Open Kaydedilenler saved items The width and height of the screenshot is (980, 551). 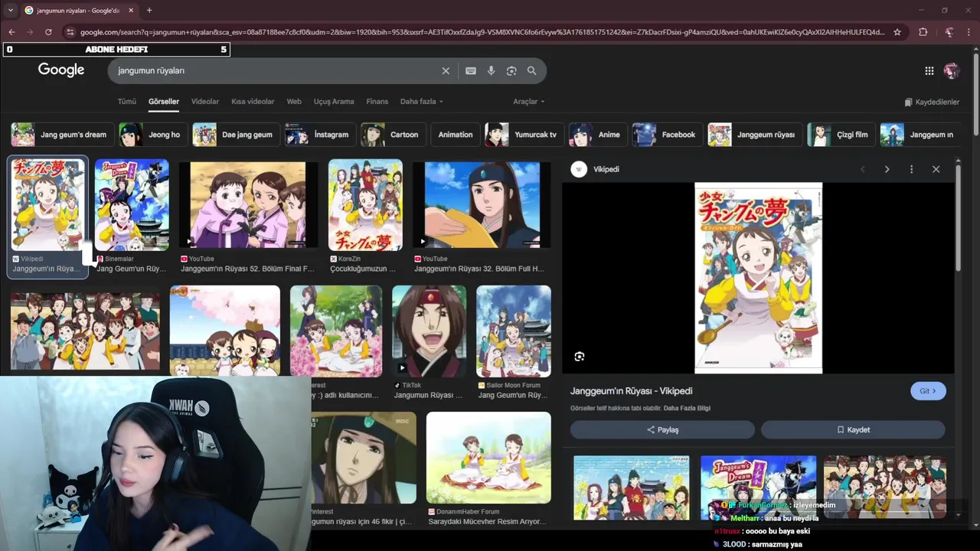coord(932,102)
